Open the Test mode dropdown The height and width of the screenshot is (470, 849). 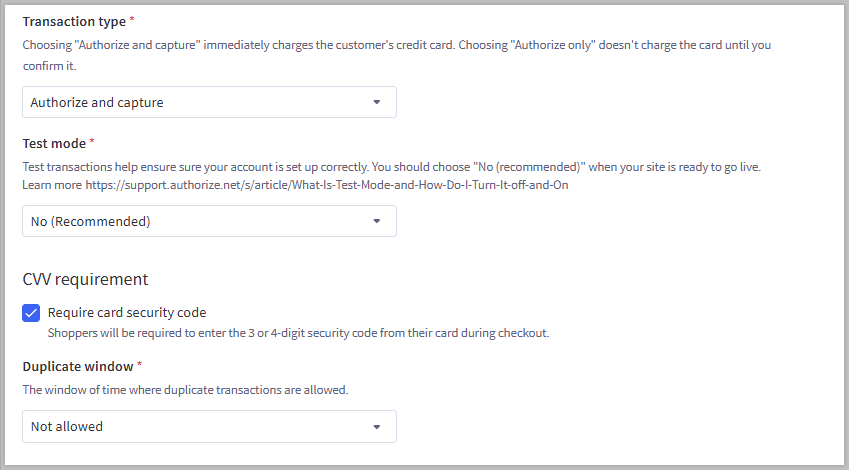209,221
